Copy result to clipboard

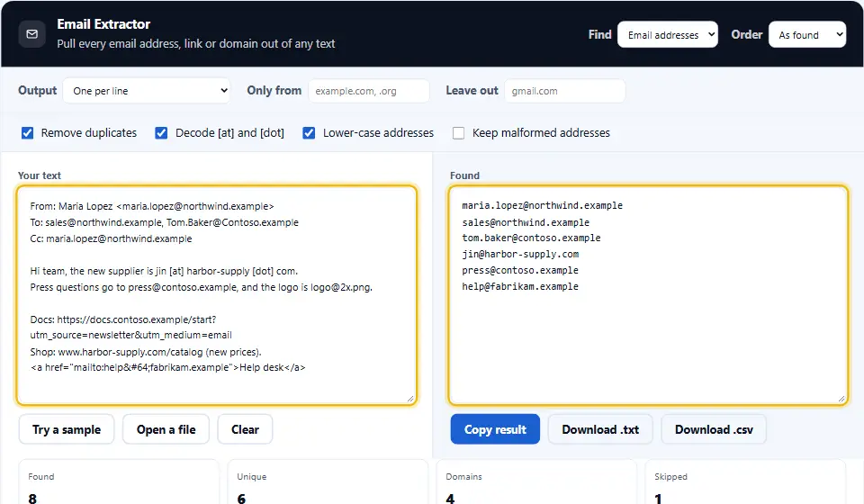point(495,429)
